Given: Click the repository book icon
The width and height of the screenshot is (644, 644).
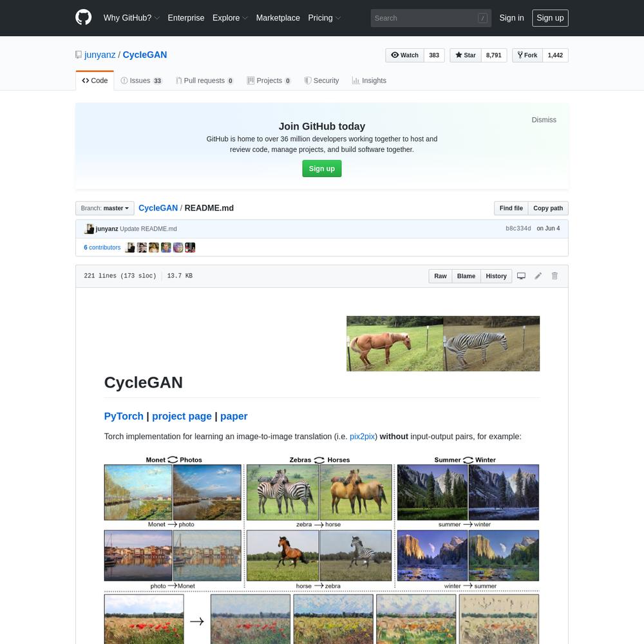Looking at the screenshot, I should tap(79, 55).
